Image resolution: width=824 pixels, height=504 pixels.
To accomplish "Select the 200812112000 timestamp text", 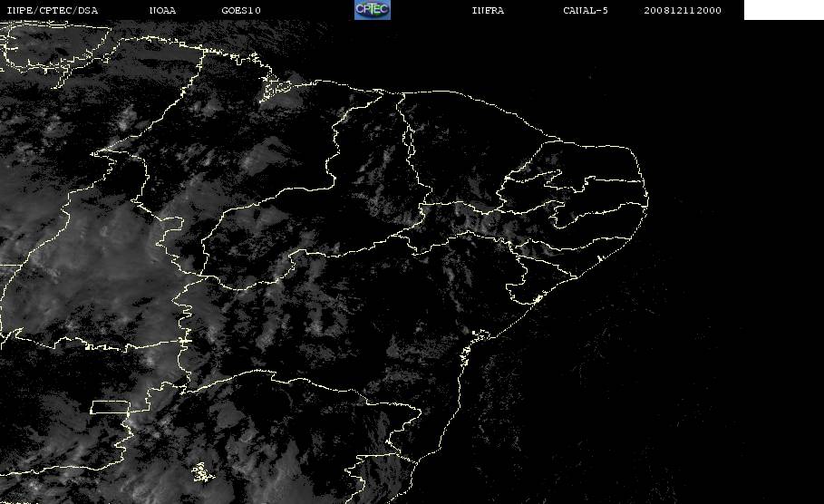I will coord(683,11).
